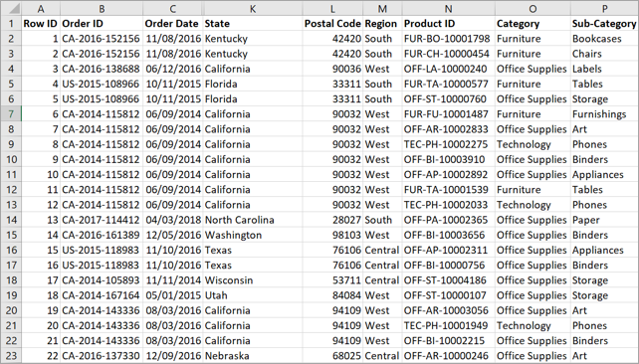Viewport: 639px width, 364px height.
Task: Select the column N header
Action: 448,9
